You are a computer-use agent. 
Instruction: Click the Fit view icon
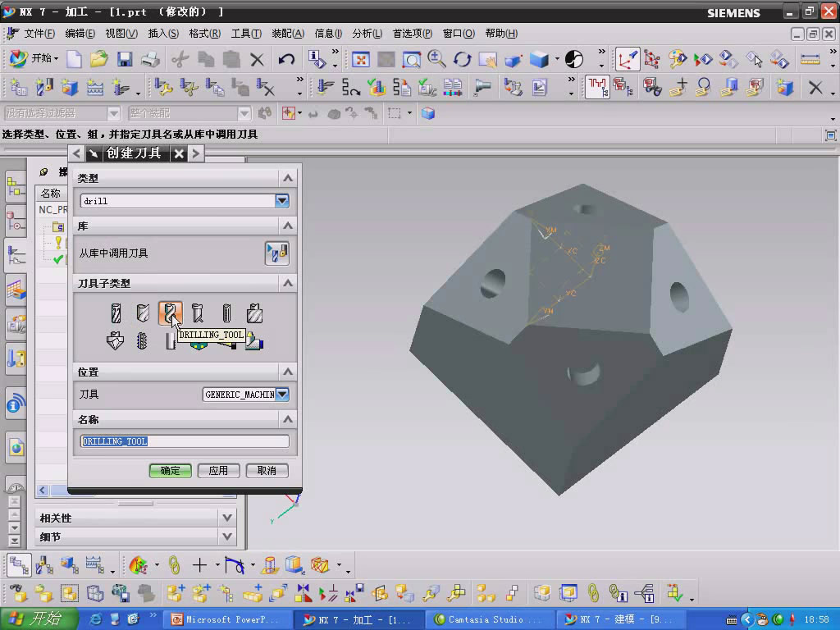click(361, 59)
